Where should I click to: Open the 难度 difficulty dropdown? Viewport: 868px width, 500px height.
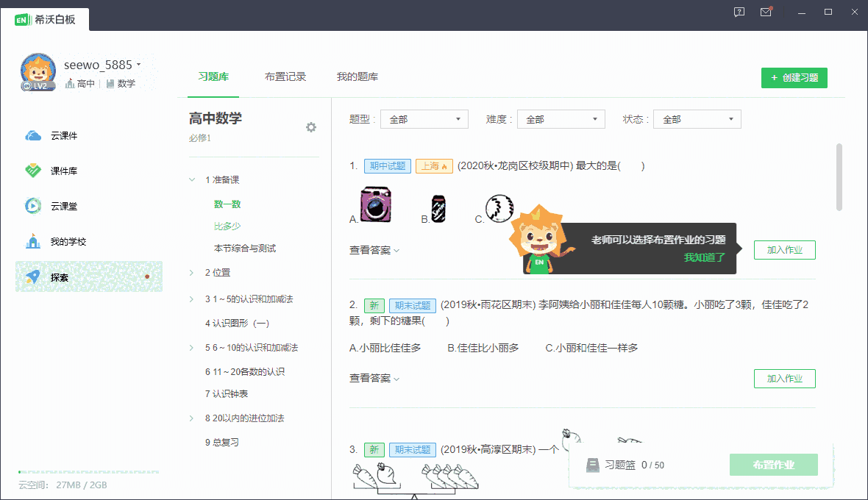[561, 118]
